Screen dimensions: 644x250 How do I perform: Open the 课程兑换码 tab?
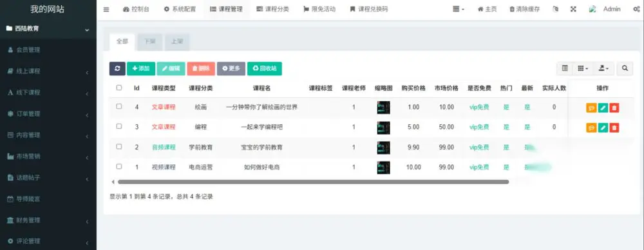pos(369,10)
